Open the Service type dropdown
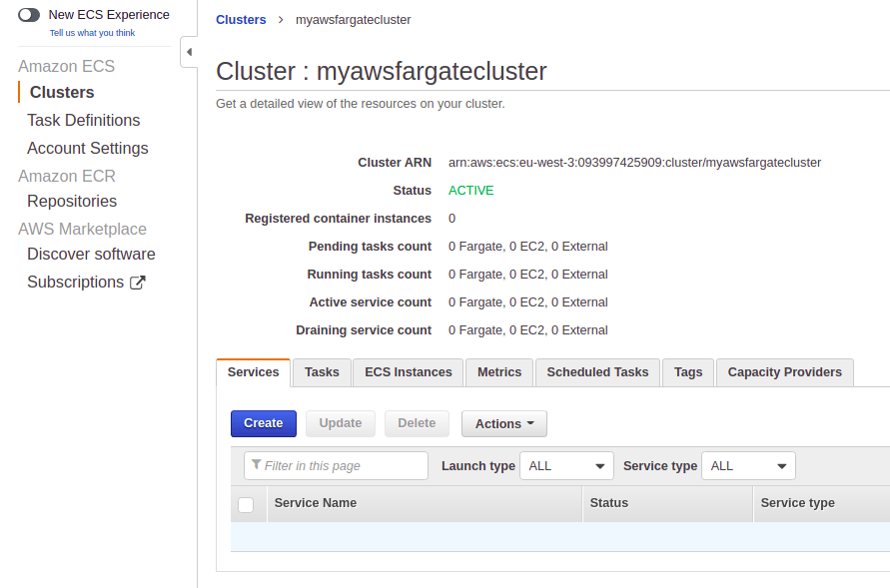 tap(748, 466)
